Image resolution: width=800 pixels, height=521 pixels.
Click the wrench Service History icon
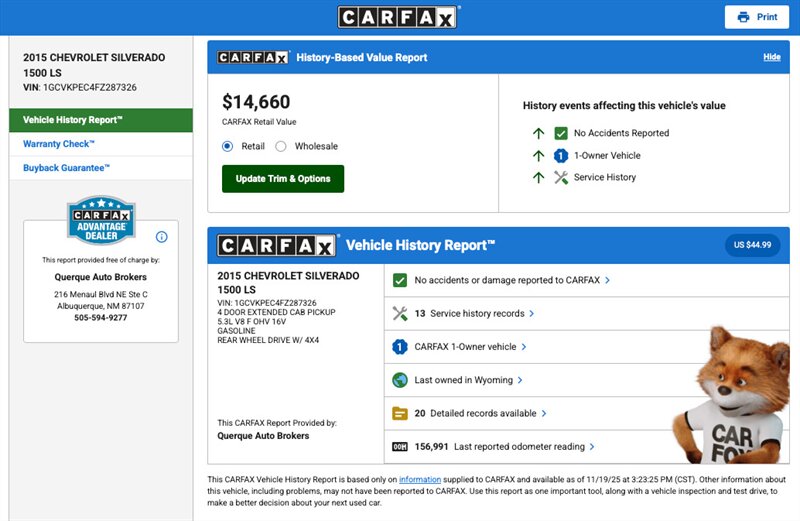561,177
